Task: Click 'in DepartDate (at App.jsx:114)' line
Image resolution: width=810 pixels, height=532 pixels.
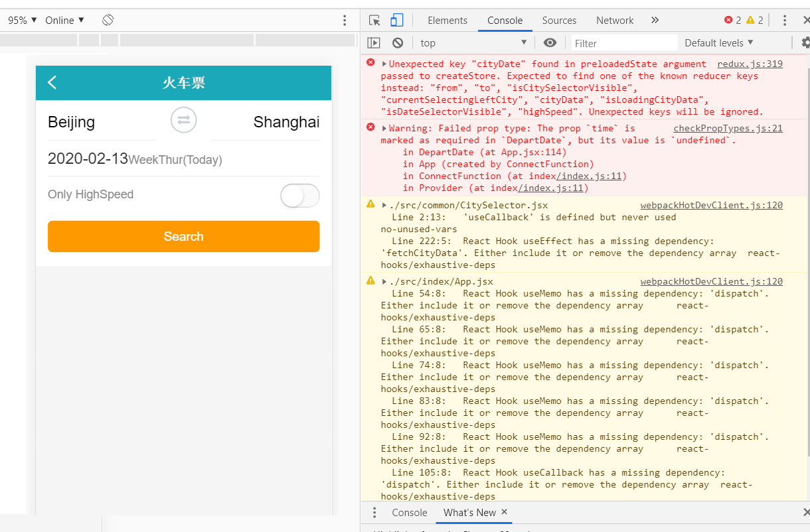Action: (485, 152)
